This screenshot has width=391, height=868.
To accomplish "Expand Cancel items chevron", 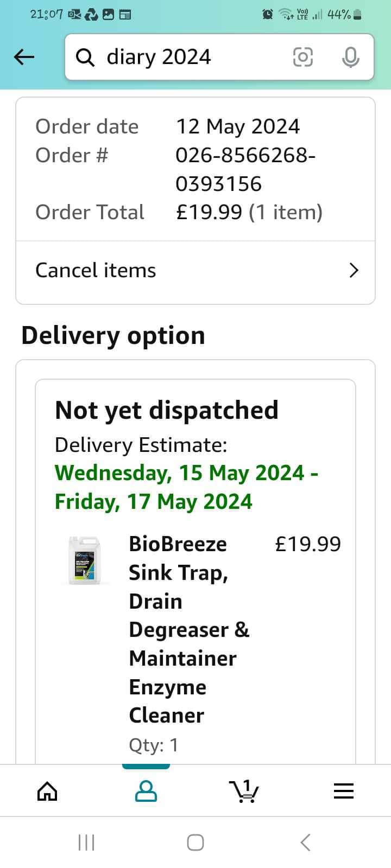I will [354, 270].
